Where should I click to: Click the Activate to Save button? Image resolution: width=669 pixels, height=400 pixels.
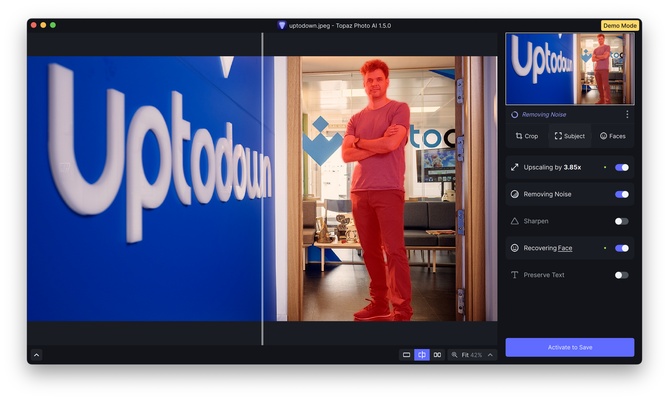[x=569, y=347]
